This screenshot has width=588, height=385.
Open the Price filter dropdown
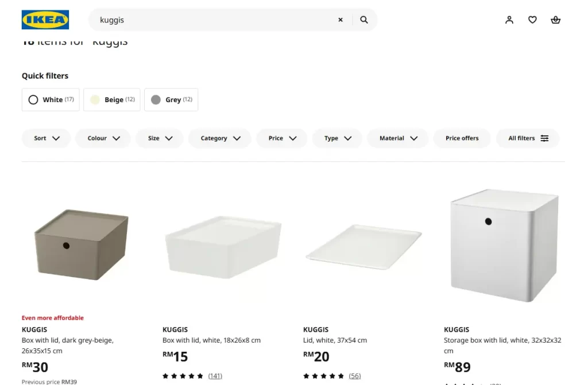coord(281,138)
